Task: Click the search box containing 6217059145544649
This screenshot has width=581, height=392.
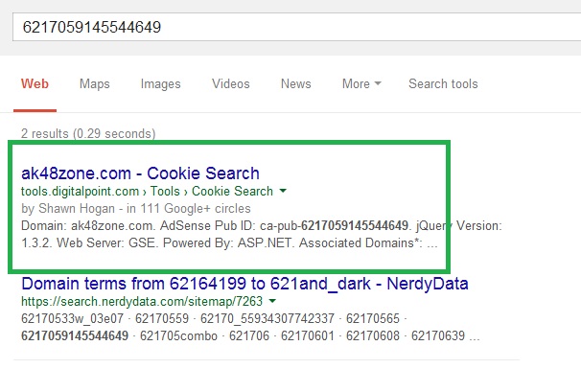Action: 296,27
